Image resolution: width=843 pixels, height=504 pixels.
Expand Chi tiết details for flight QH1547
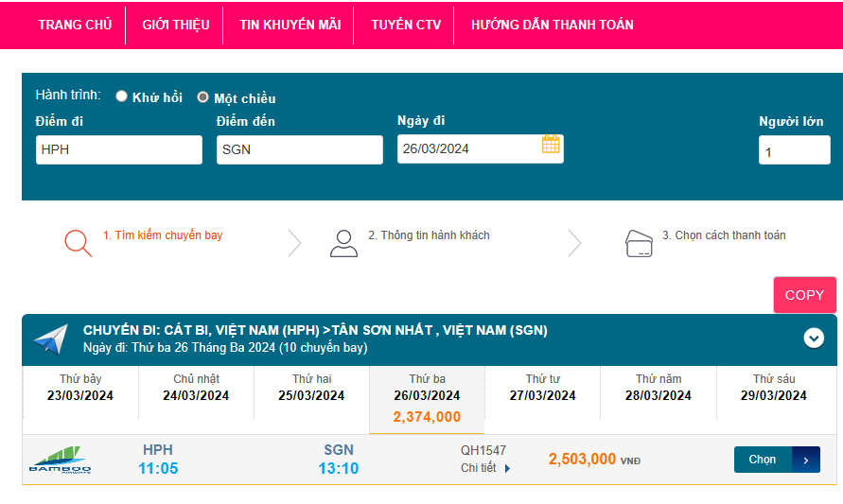pyautogui.click(x=485, y=468)
